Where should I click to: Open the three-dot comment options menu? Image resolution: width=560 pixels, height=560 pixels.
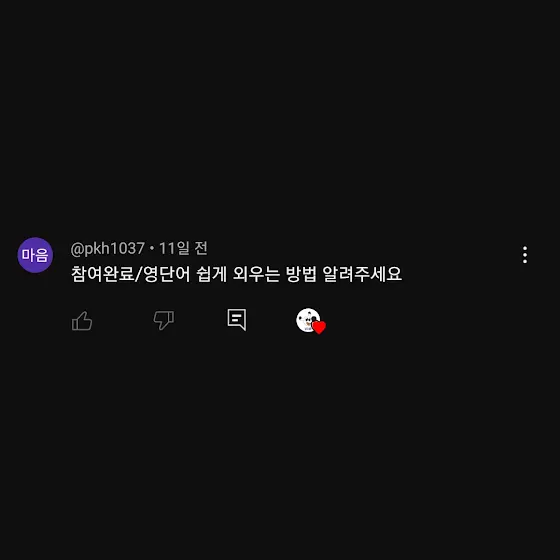(525, 255)
